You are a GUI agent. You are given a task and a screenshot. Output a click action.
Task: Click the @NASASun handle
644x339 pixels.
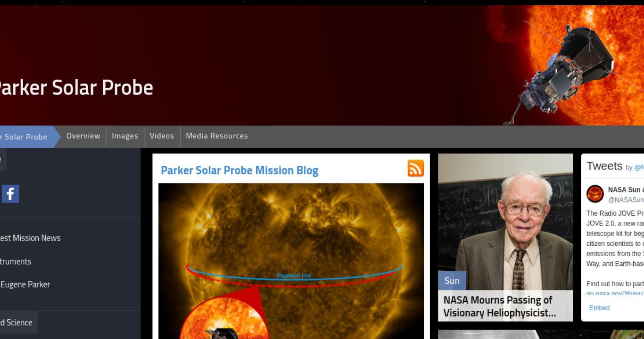tap(626, 200)
